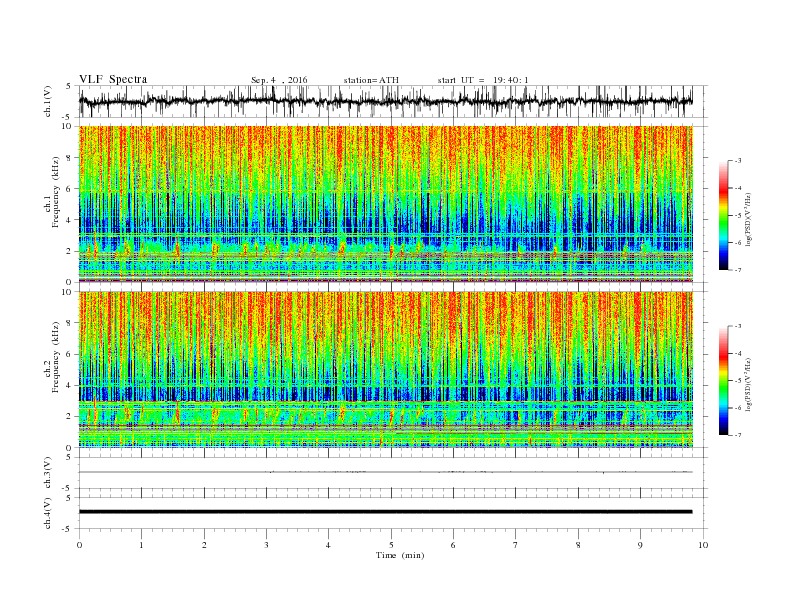Click the "10" tick on the Time axis
792x612 pixels.
703,545
